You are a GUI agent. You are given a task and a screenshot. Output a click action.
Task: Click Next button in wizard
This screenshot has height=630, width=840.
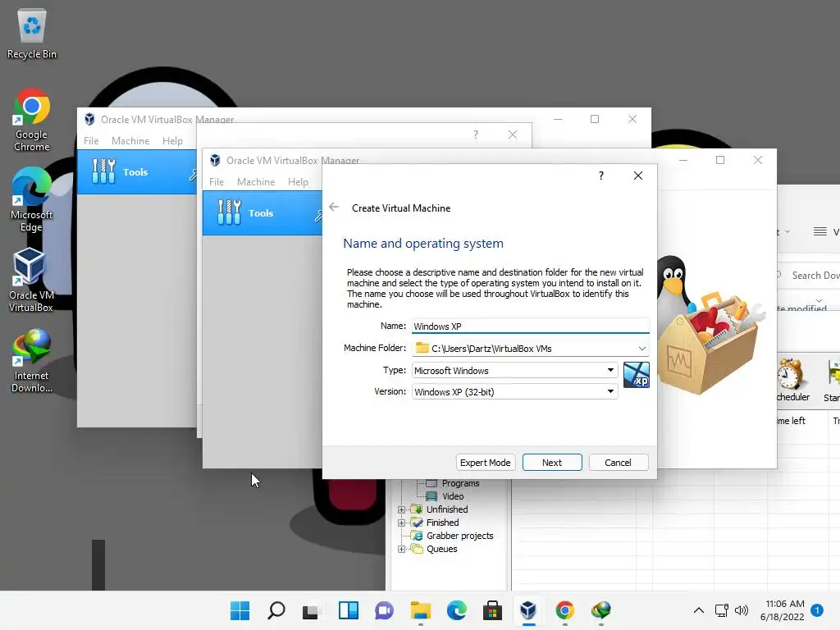tap(552, 463)
